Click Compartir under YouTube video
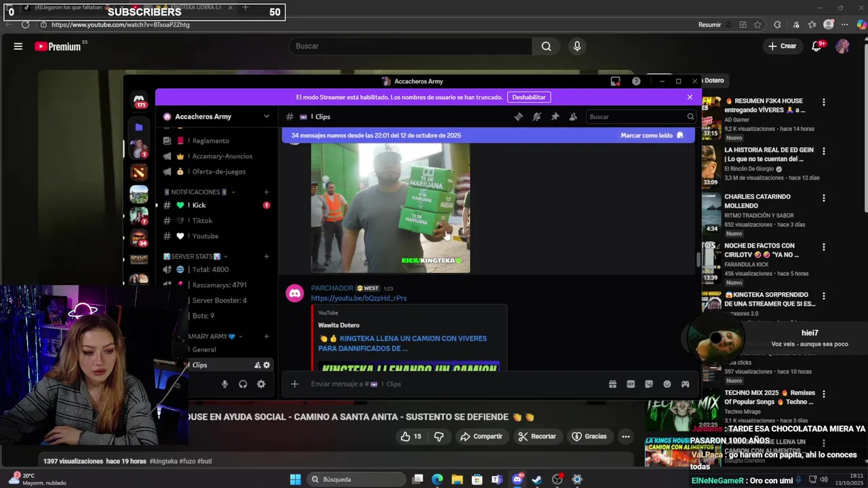 [481, 436]
